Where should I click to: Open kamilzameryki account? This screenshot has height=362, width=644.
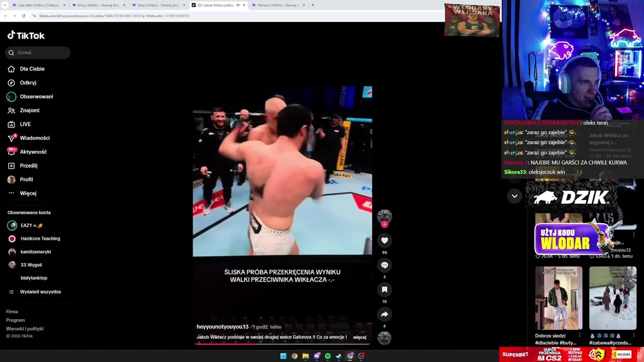[x=35, y=252]
